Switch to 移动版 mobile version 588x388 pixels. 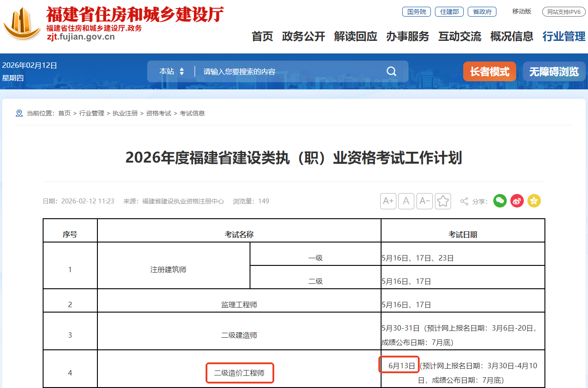[x=521, y=12]
